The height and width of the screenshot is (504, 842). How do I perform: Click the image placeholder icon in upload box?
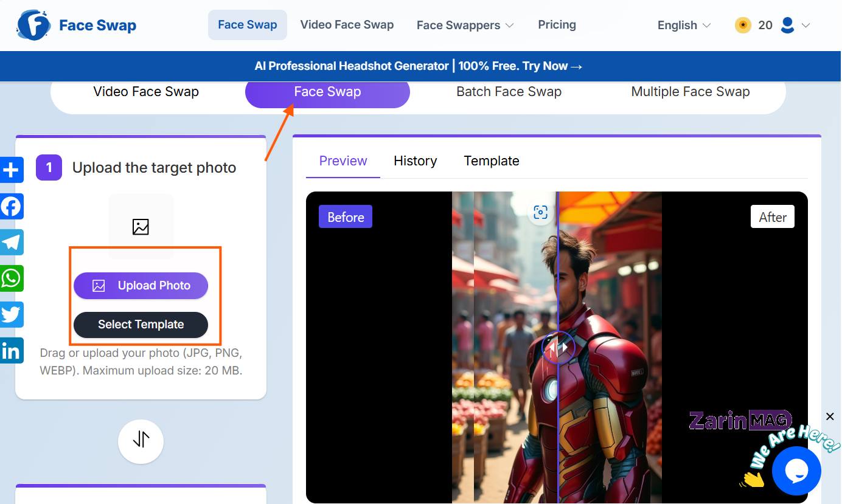[141, 227]
